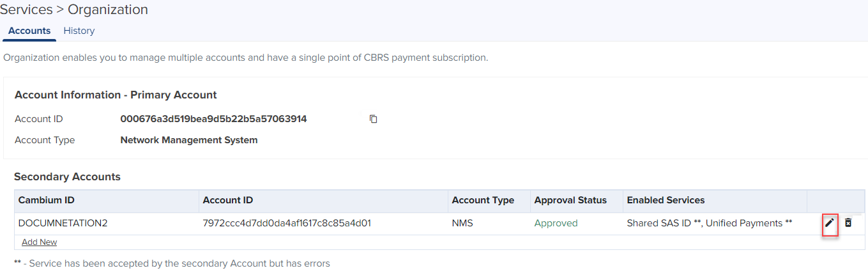The height and width of the screenshot is (273, 868).
Task: Click the Services > Organization breadcrumb heading
Action: pyautogui.click(x=74, y=10)
